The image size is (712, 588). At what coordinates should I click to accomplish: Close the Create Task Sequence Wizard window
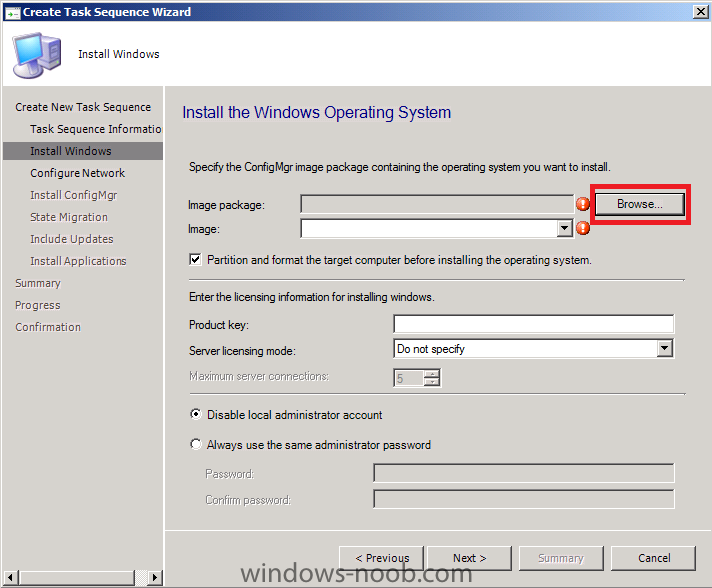click(701, 11)
